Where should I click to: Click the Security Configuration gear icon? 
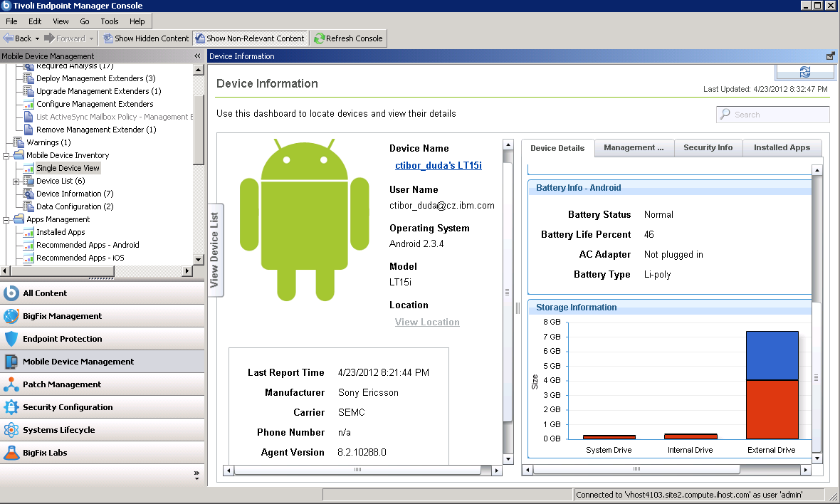coord(11,407)
